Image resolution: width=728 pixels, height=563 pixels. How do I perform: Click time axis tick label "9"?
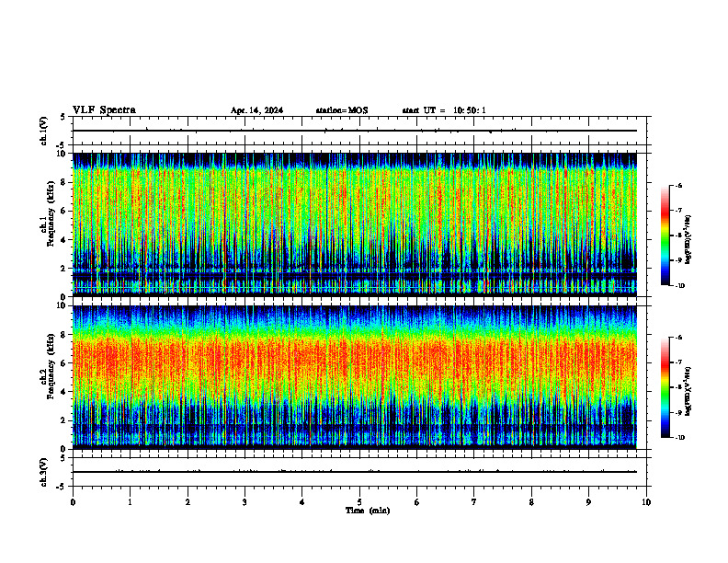[588, 502]
